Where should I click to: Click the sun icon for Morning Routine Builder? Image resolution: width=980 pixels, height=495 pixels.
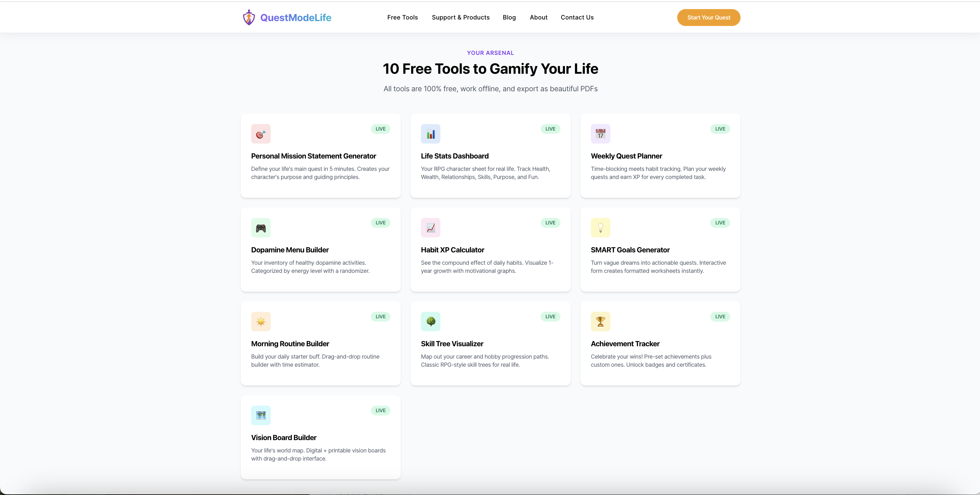261,321
